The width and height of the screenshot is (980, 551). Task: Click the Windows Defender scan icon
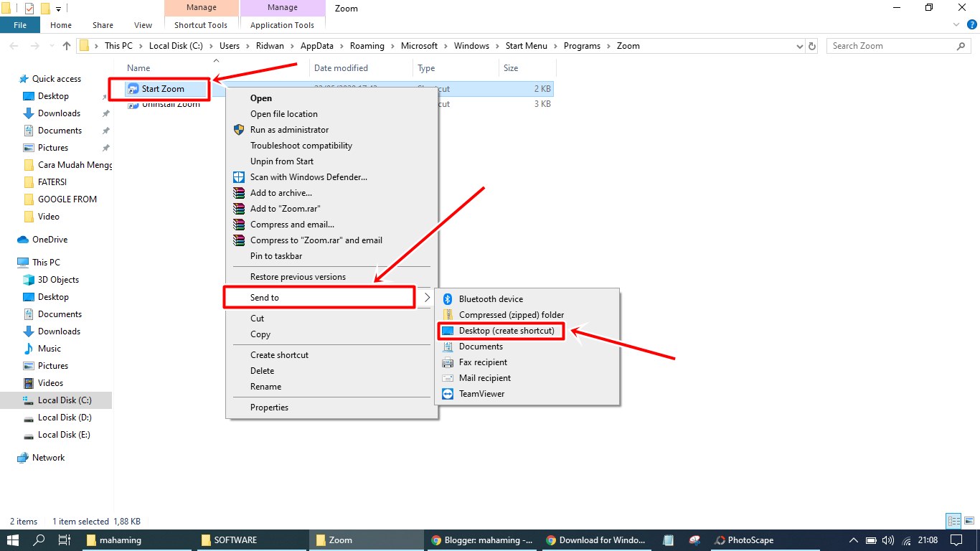pos(239,177)
